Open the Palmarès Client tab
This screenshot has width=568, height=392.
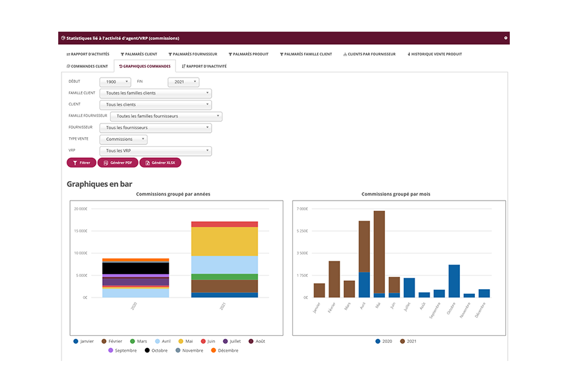138,54
